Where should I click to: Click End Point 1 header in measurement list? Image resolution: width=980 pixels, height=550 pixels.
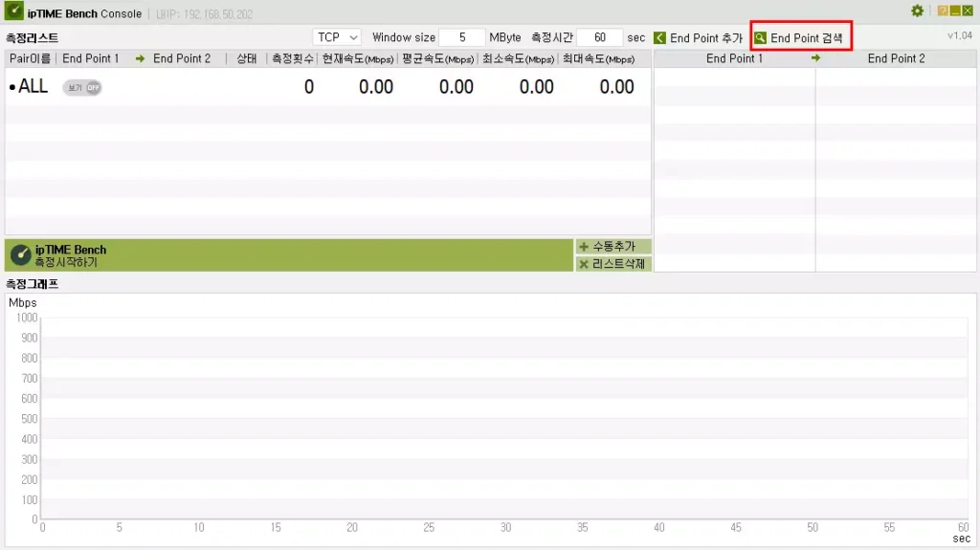(x=91, y=58)
